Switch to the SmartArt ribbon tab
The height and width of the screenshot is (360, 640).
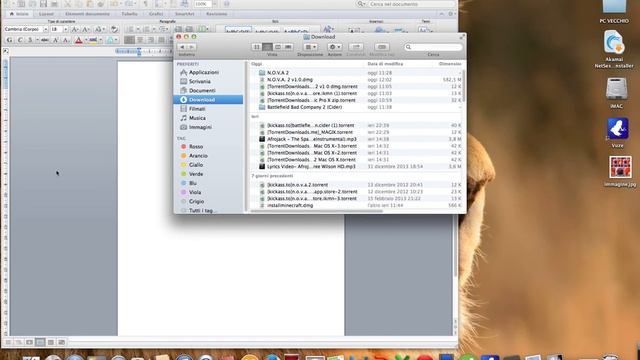(184, 14)
